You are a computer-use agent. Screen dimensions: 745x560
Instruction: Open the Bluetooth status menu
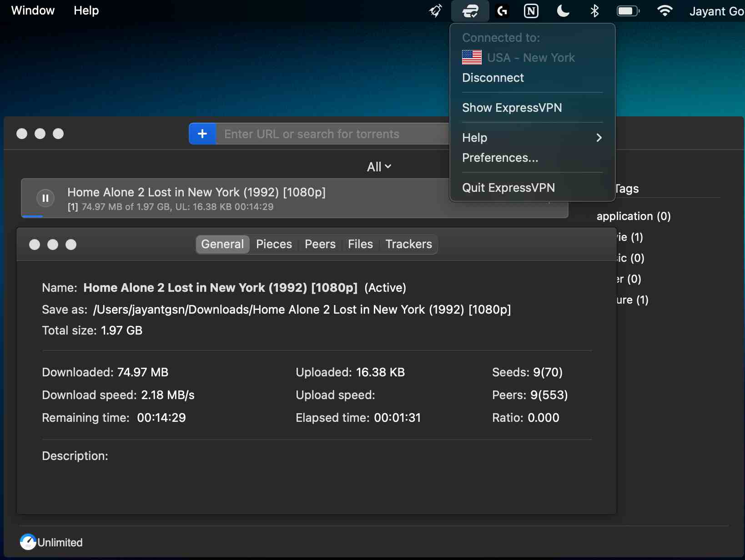click(x=594, y=11)
